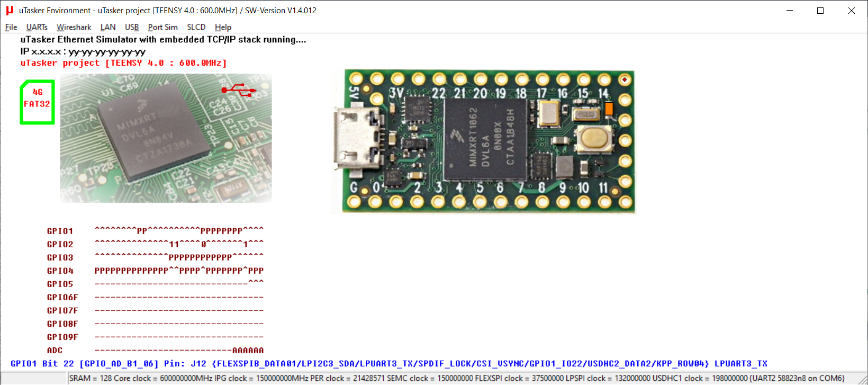Viewport: 868px width, 385px height.
Task: Toggle pin 19 pad on the board
Action: 501,79
